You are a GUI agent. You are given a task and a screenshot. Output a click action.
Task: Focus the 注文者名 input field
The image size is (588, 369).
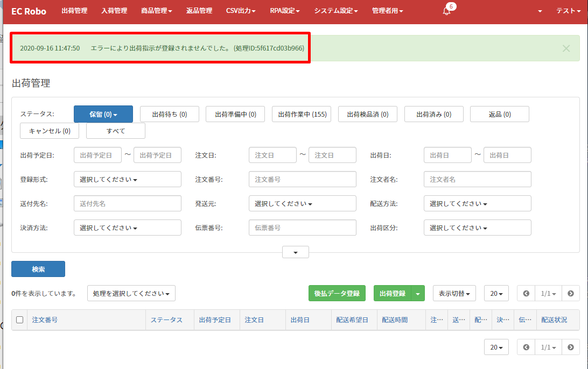[x=478, y=180]
